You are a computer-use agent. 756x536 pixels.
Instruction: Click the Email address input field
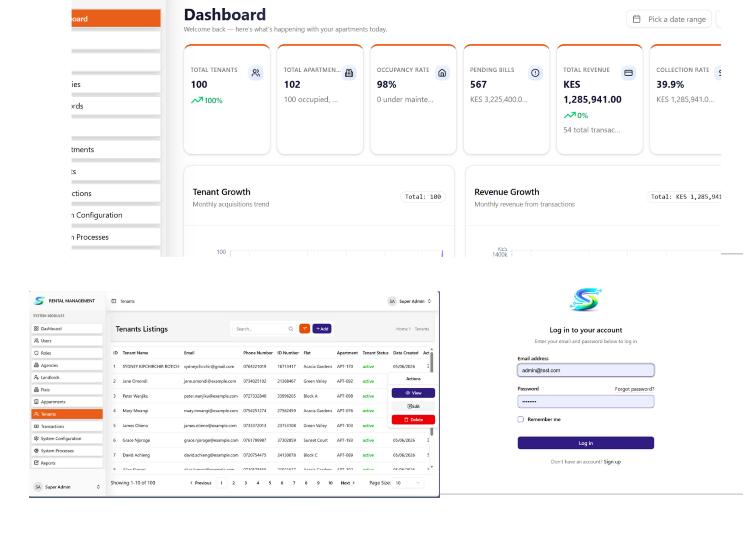586,370
